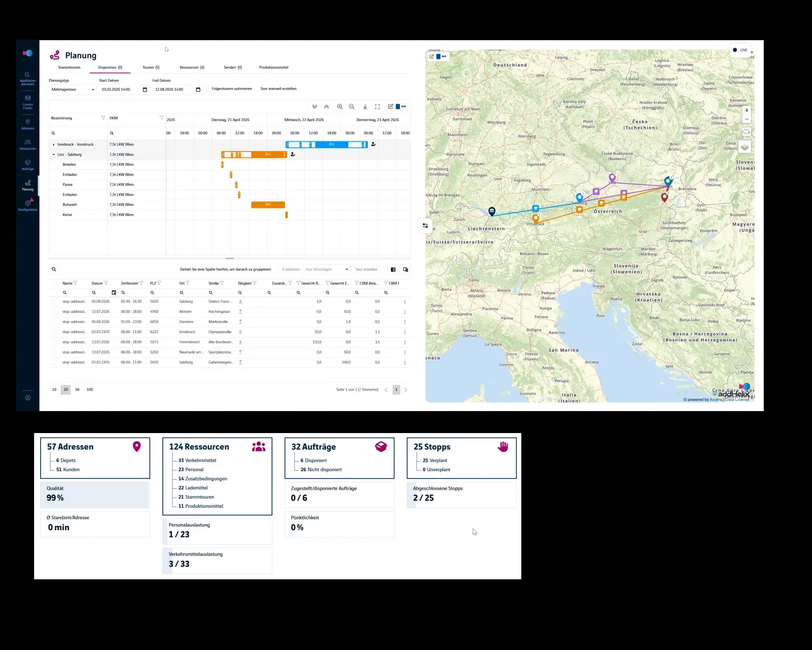This screenshot has height=650, width=812.
Task: Set page size to 100
Action: point(90,390)
